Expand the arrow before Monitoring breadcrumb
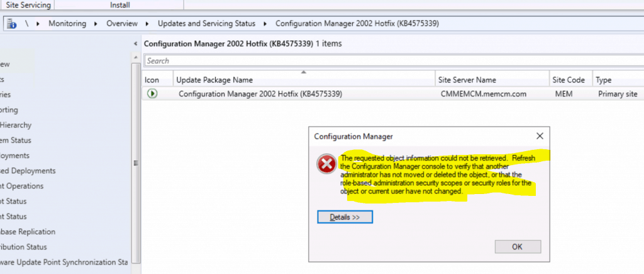644x274 pixels. (38, 24)
